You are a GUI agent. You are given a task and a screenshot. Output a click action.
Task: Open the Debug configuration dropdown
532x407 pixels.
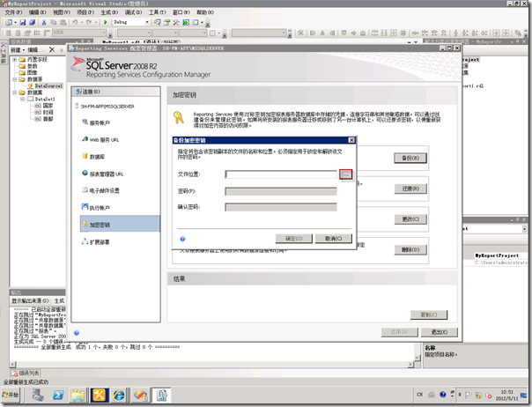[x=147, y=22]
